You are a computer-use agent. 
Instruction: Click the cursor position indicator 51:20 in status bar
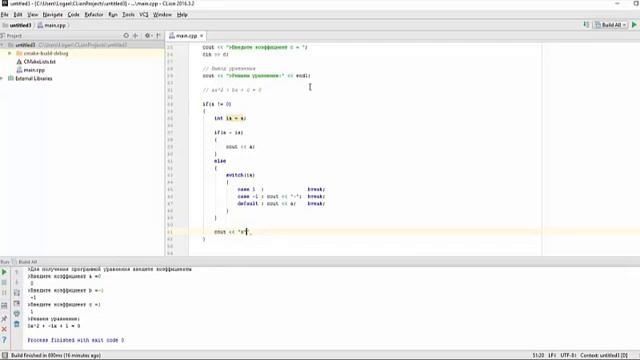click(x=538, y=356)
